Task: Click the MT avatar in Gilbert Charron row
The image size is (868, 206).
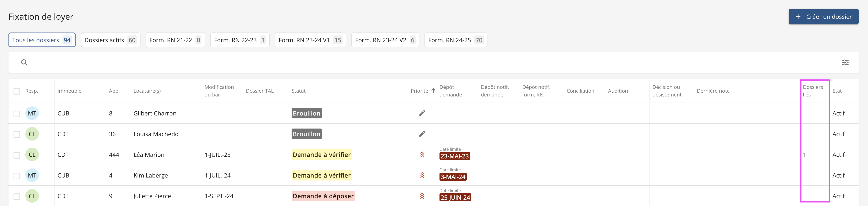Action: pos(32,113)
